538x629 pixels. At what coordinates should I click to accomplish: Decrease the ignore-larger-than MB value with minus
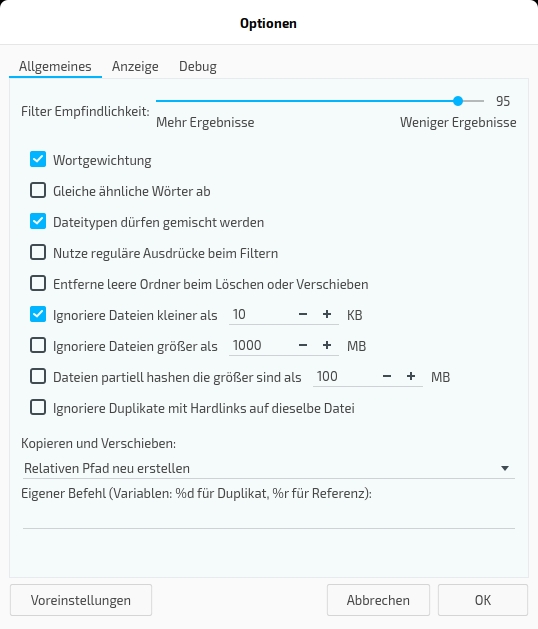click(303, 345)
